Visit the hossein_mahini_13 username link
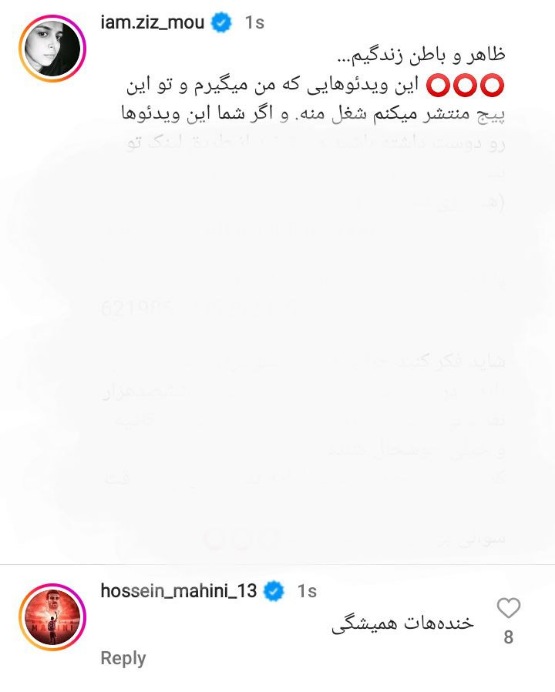 (179, 590)
